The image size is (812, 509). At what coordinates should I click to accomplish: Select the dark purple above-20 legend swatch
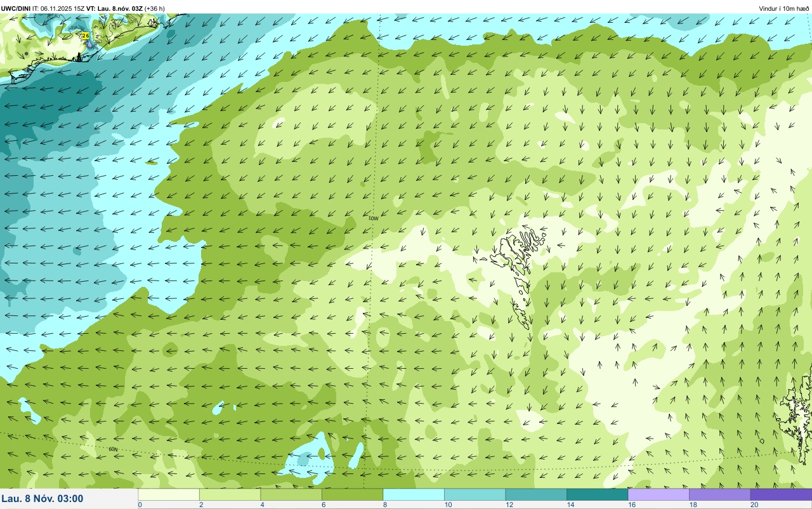[781, 494]
